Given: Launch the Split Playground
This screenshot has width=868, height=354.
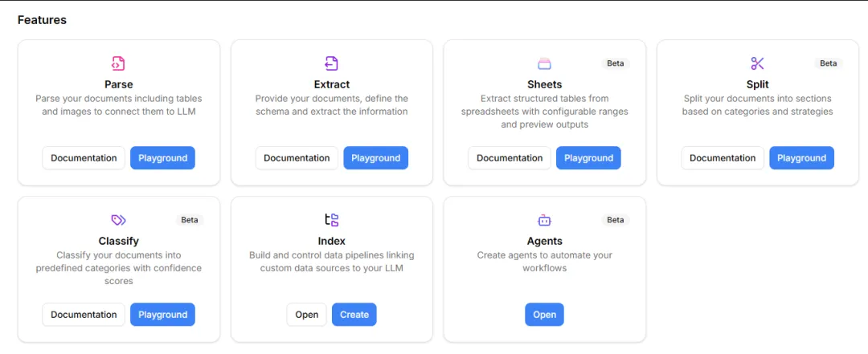Looking at the screenshot, I should pyautogui.click(x=801, y=158).
